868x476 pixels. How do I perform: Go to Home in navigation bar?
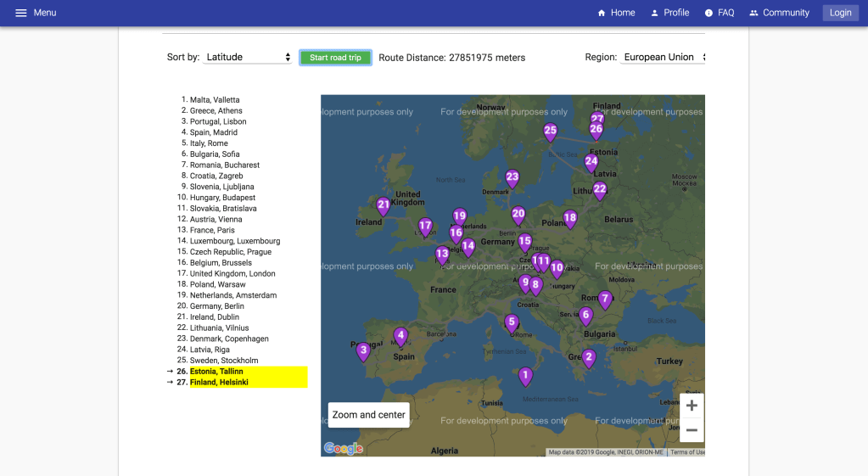click(x=616, y=13)
